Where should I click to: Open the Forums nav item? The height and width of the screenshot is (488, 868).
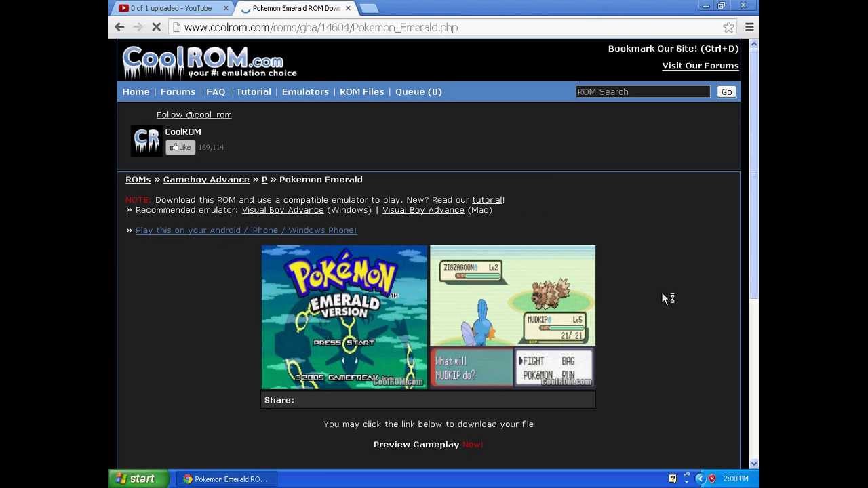pos(178,91)
